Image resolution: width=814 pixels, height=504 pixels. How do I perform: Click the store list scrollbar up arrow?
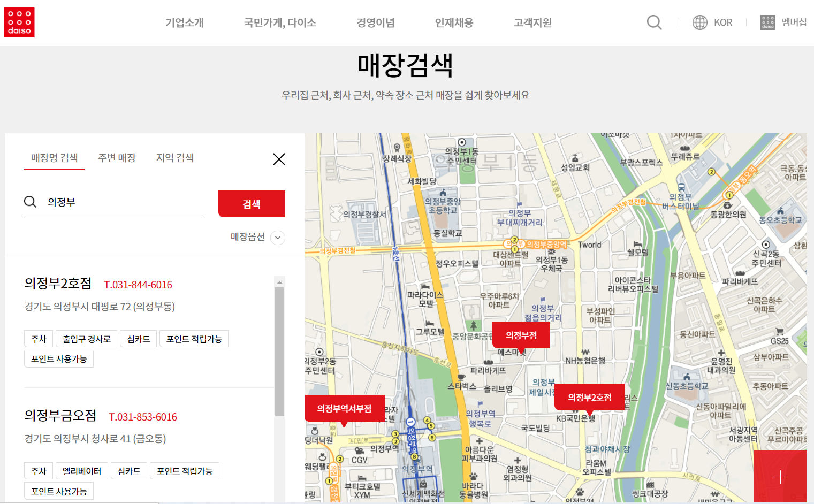[279, 282]
